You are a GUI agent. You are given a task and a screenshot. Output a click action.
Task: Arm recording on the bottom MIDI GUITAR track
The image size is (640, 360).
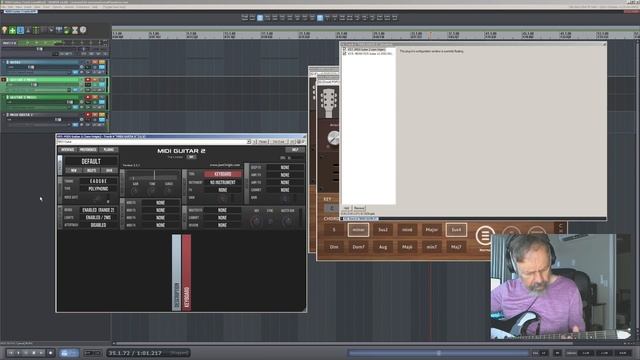[x=87, y=115]
